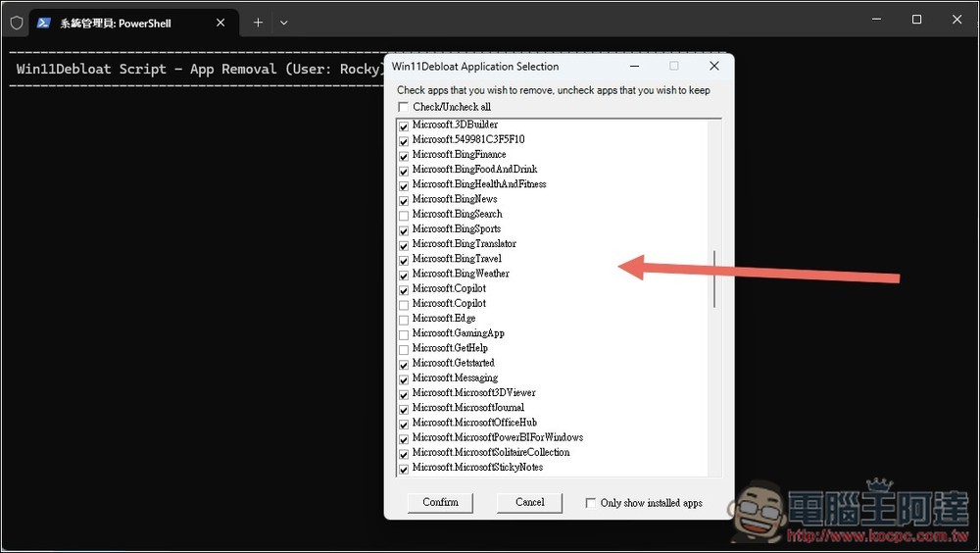Minimize the Win11Debloat Application Selection dialog

tap(634, 66)
